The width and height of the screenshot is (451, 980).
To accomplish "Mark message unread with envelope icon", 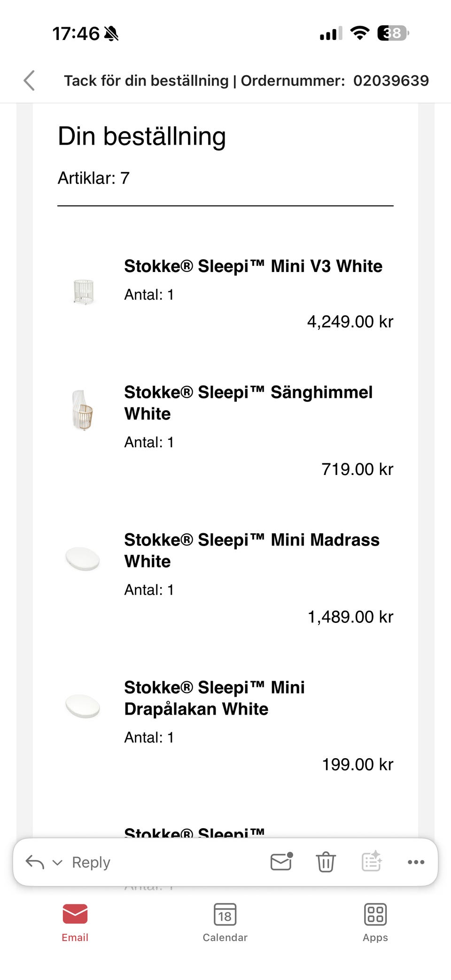I will click(281, 862).
